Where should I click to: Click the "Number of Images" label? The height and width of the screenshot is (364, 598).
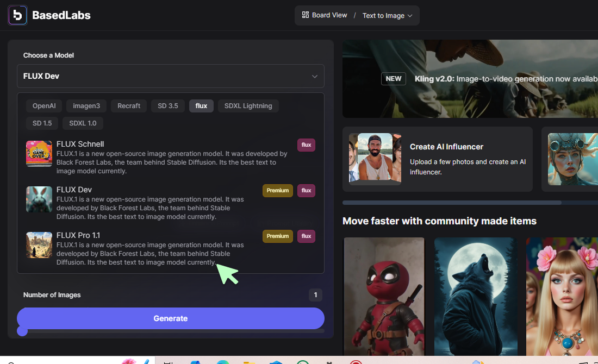(x=52, y=295)
